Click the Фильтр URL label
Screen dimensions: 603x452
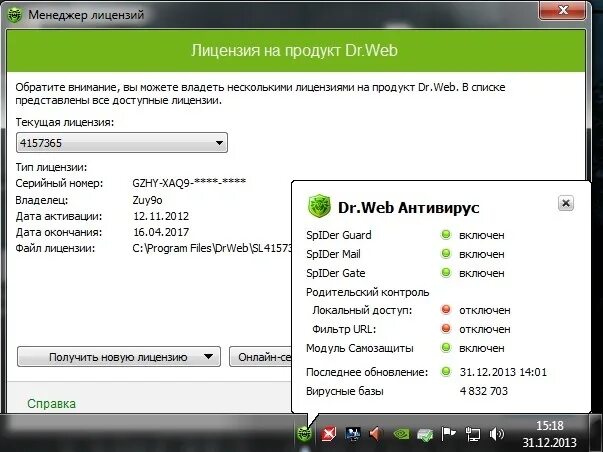(344, 329)
